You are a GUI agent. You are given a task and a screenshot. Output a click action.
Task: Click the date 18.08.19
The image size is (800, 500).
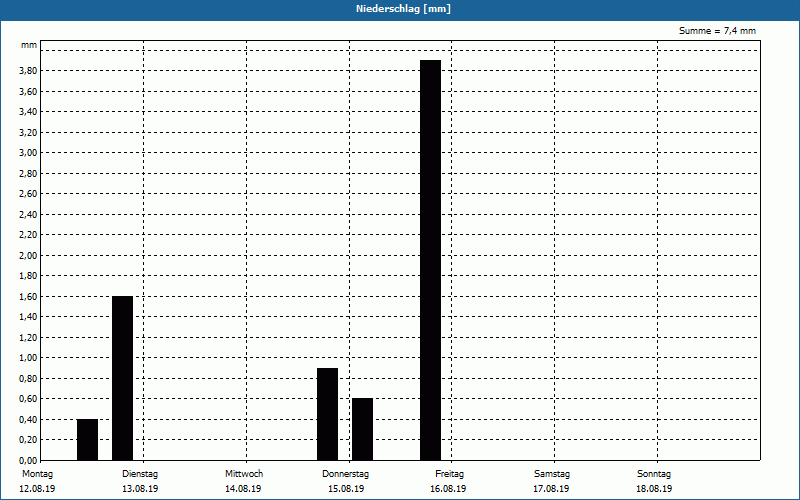pyautogui.click(x=654, y=489)
